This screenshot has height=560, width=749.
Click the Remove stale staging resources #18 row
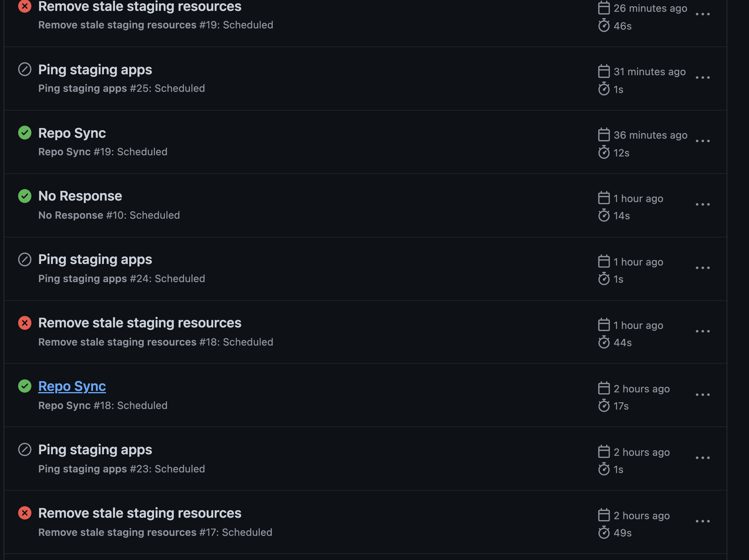pos(140,323)
